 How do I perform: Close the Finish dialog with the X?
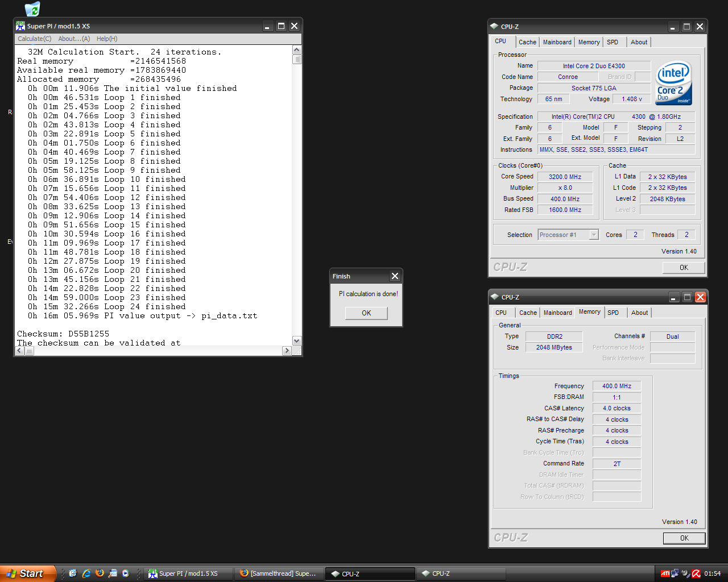point(395,276)
